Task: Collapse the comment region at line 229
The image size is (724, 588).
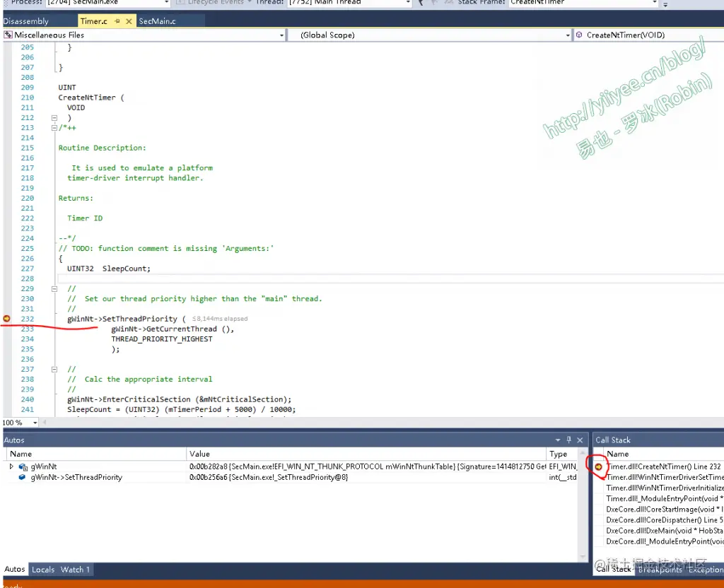Action: click(54, 289)
